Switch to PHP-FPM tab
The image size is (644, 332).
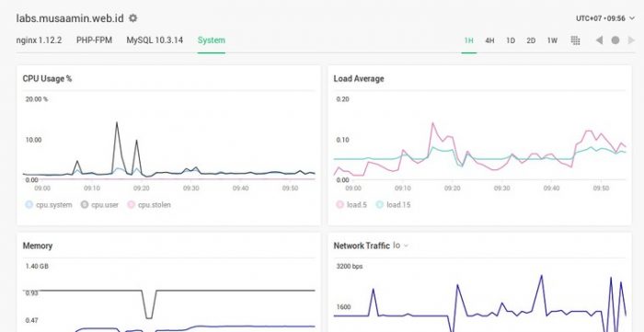pos(94,40)
